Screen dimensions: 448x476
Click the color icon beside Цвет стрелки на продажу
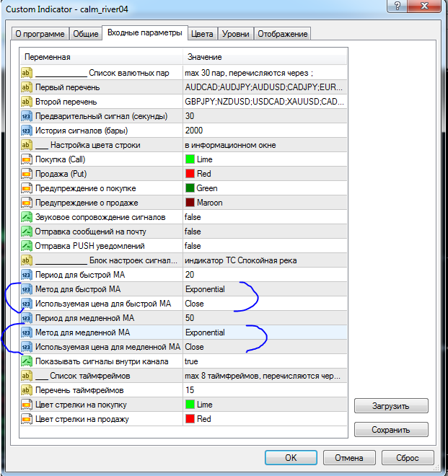(27, 419)
